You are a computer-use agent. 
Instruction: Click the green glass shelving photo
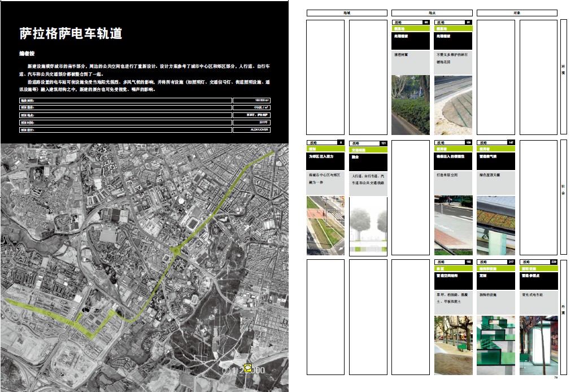495,345
